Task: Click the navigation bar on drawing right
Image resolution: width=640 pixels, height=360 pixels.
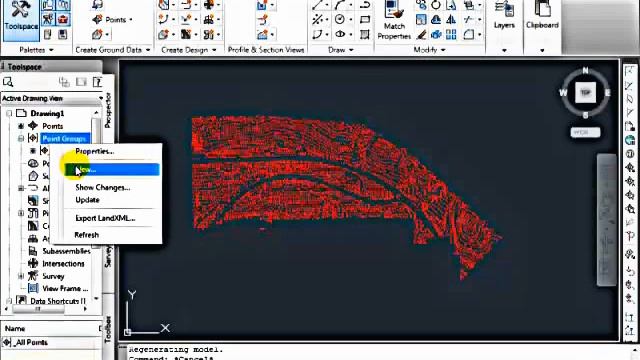Action: pos(607,220)
